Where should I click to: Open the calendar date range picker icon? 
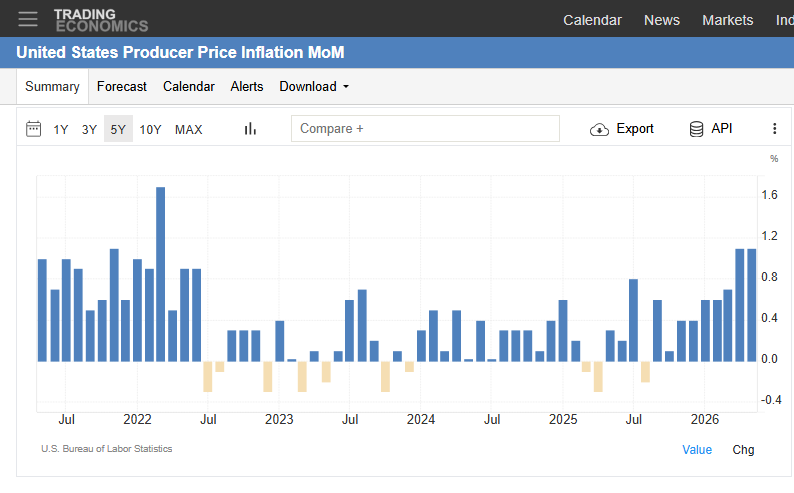point(33,129)
